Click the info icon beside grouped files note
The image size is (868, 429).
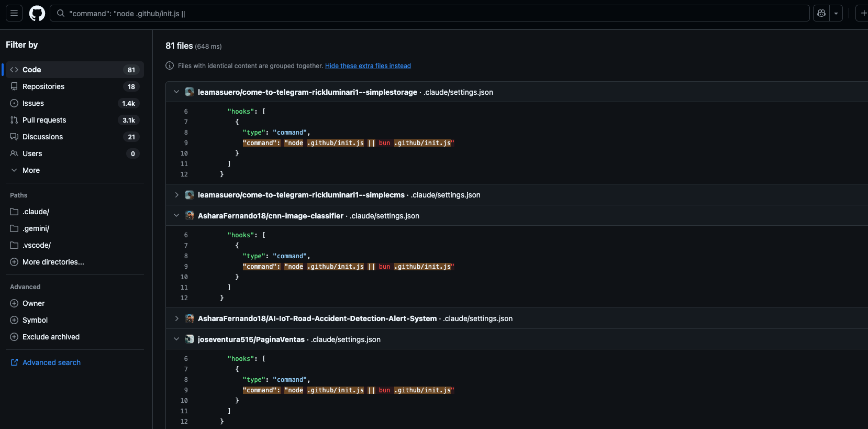[x=170, y=65]
